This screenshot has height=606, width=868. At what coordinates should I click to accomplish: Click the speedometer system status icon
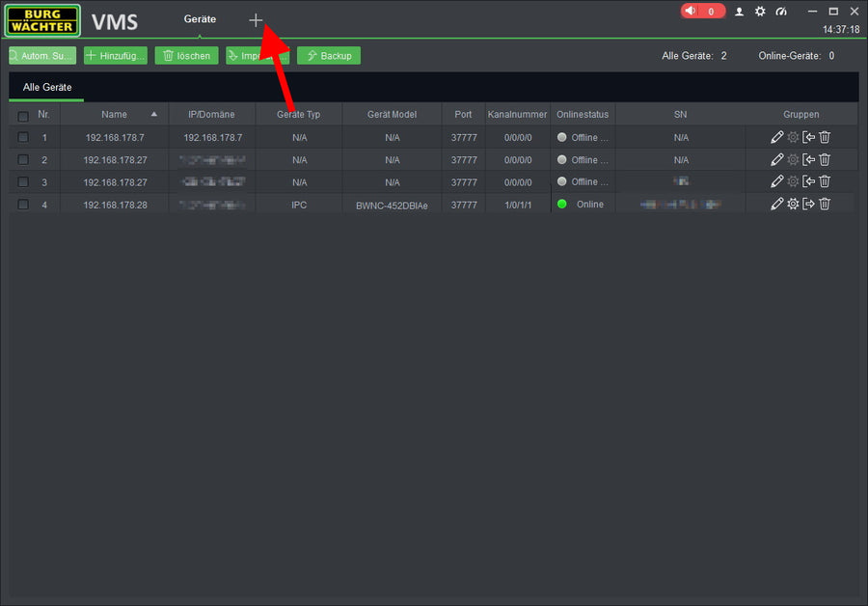point(782,12)
